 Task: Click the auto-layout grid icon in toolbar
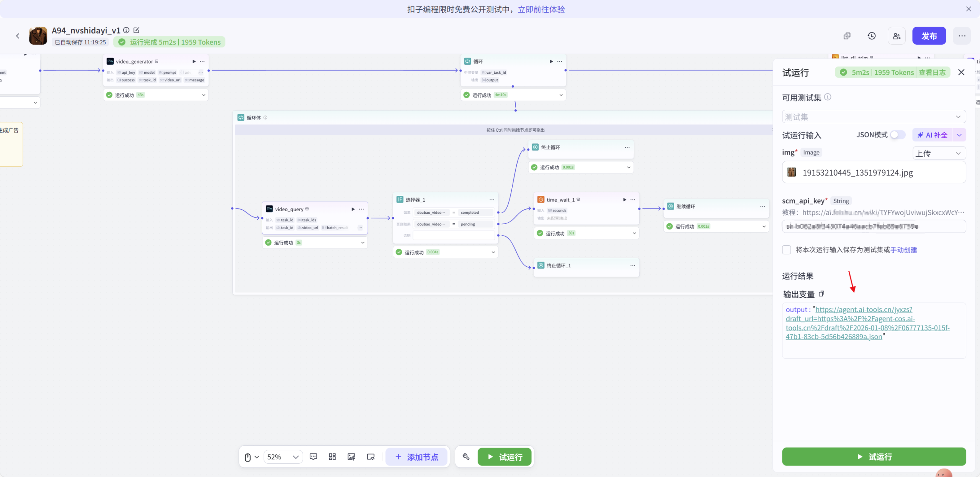(332, 457)
